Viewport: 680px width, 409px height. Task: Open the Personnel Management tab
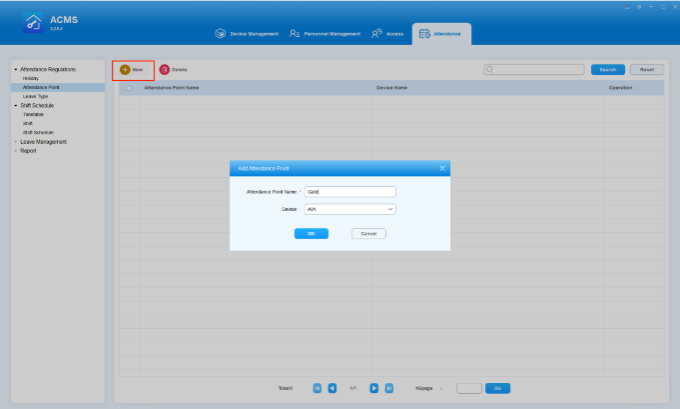(x=324, y=34)
